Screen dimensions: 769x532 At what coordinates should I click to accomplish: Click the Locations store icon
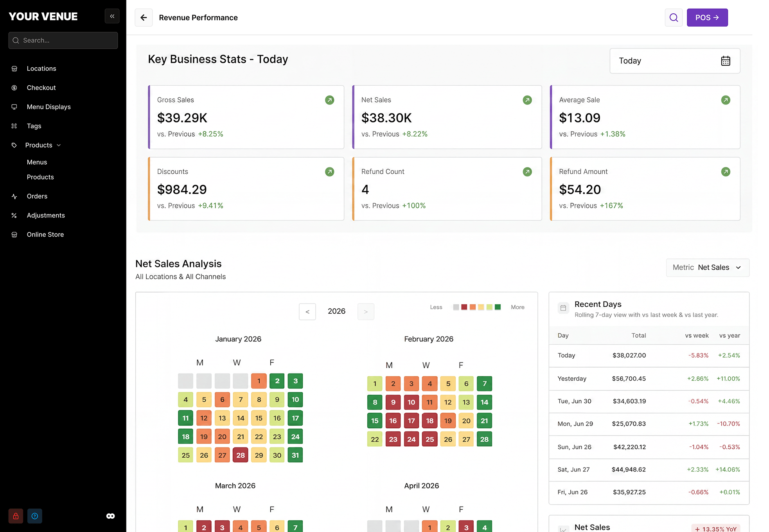(14, 68)
